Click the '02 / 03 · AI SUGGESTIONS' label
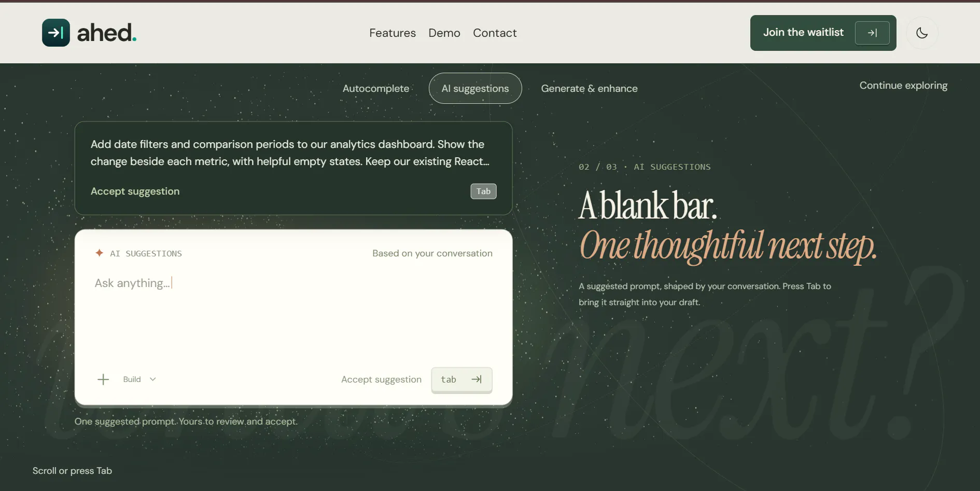 tap(645, 167)
